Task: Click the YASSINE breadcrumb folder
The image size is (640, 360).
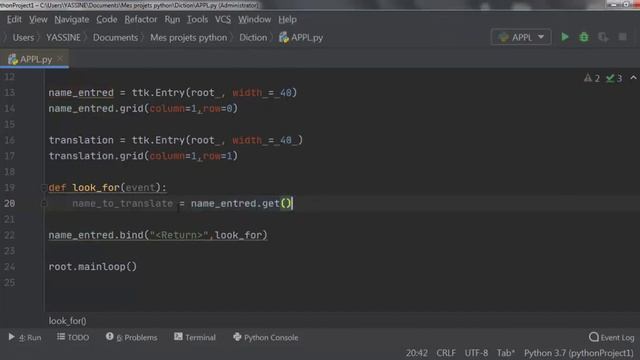Action: 63,38
